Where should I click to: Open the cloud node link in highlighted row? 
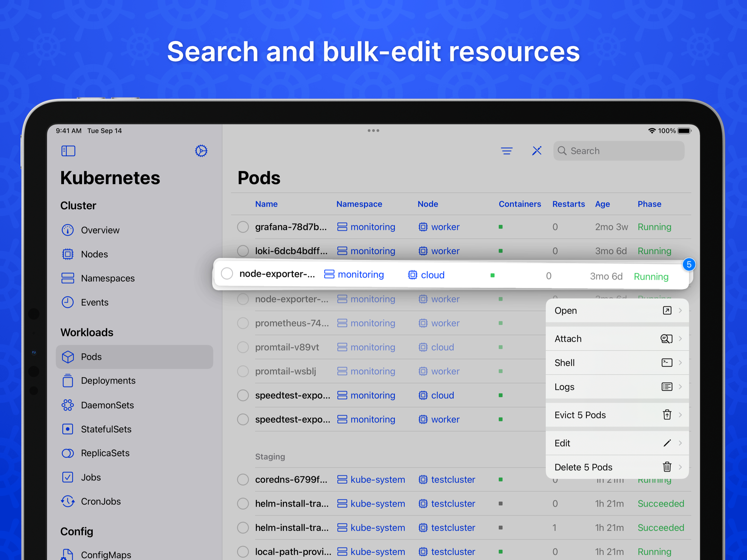(426, 275)
